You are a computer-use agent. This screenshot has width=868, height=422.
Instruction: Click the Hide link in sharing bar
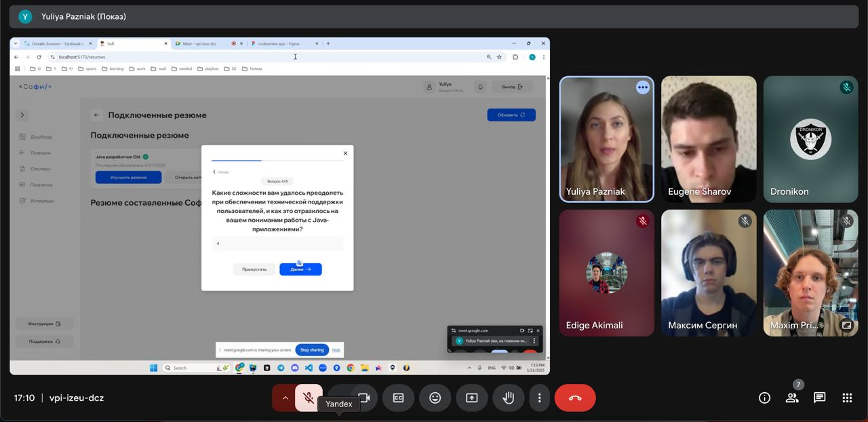pyautogui.click(x=336, y=350)
